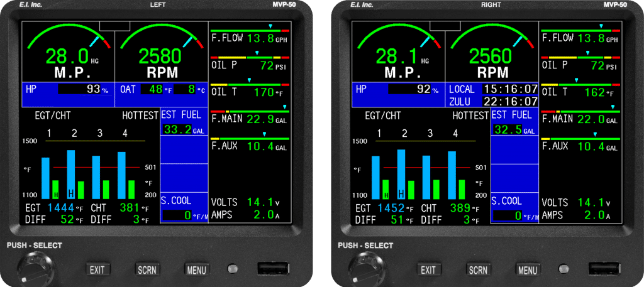Switch screen with right unit SCRN button
This screenshot has width=644, height=287.
pyautogui.click(x=478, y=270)
